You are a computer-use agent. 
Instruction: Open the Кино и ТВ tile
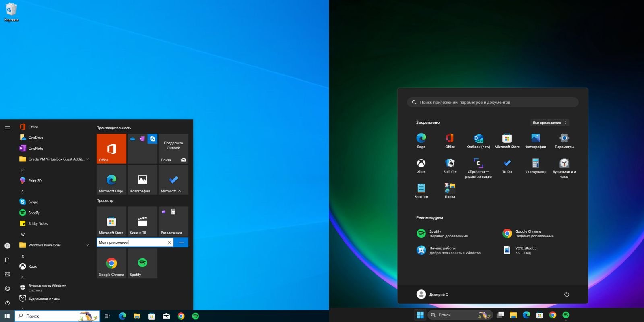click(x=142, y=222)
